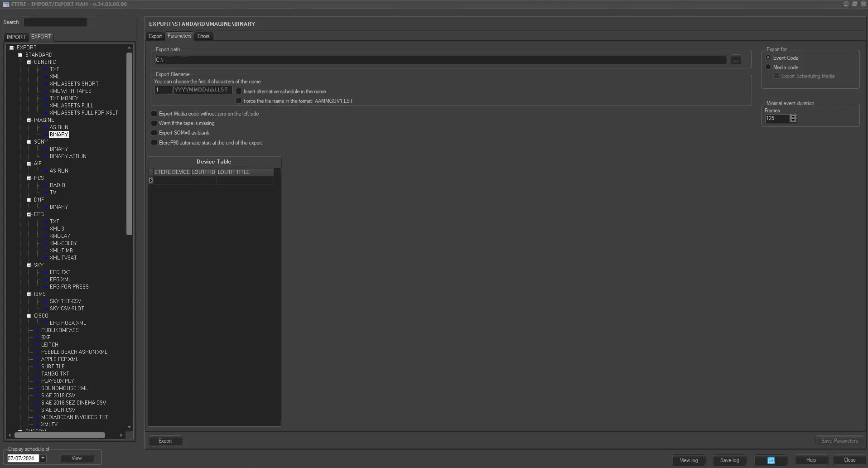
Task: Collapse the EPG tree branch
Action: pyautogui.click(x=29, y=214)
